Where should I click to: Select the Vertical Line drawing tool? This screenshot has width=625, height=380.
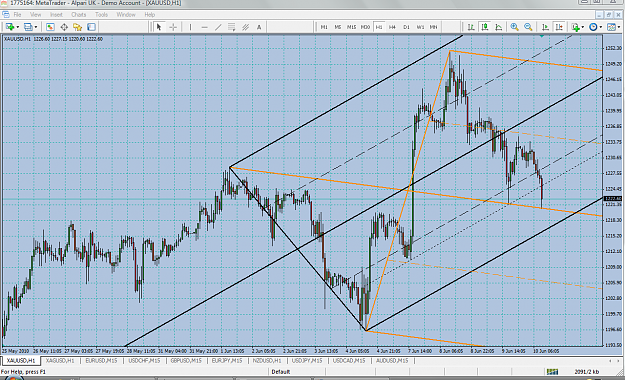(191, 27)
